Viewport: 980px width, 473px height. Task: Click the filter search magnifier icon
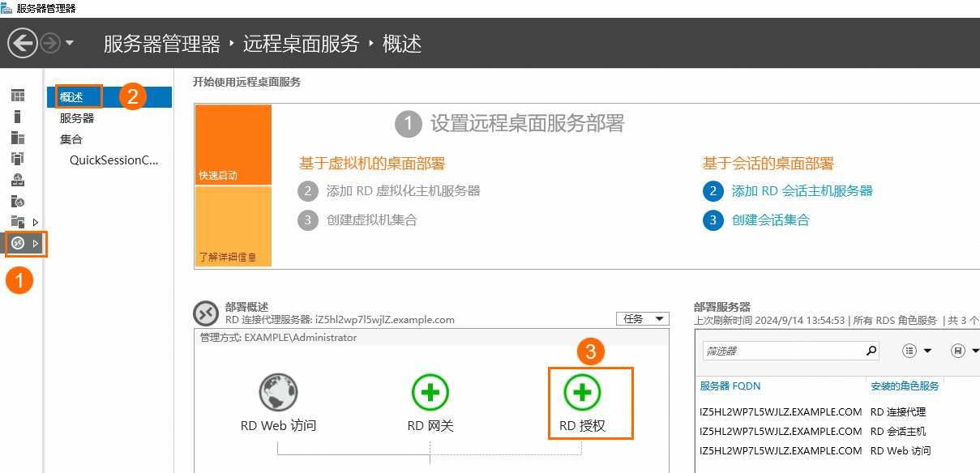pos(871,352)
